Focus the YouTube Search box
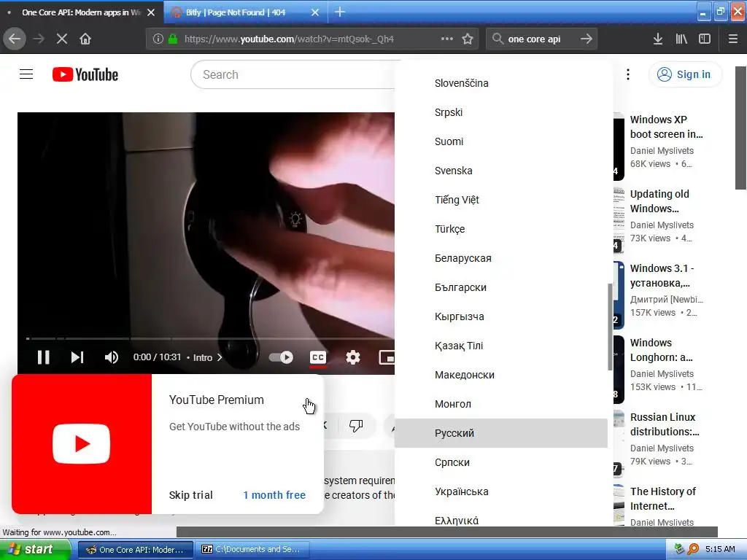Image resolution: width=747 pixels, height=560 pixels. 293,75
